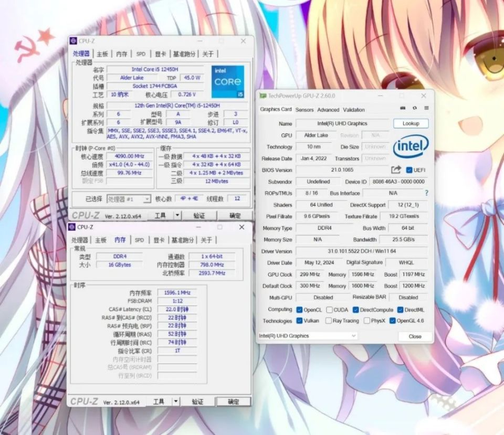The width and height of the screenshot is (504, 435).
Task: Take a GPU-Z screenshot with the camera icon
Action: 403,108
